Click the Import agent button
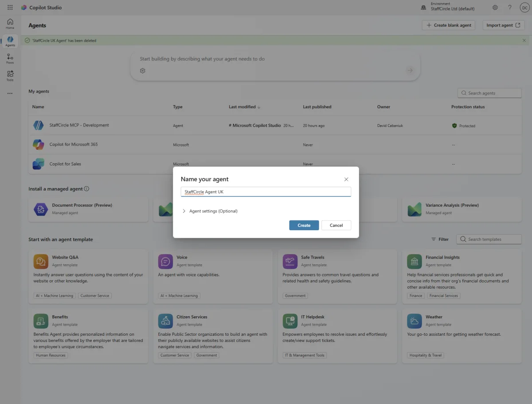 tap(504, 25)
